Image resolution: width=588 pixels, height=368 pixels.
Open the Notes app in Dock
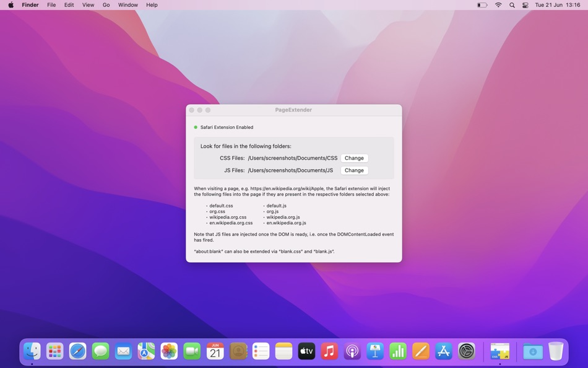coord(284,351)
